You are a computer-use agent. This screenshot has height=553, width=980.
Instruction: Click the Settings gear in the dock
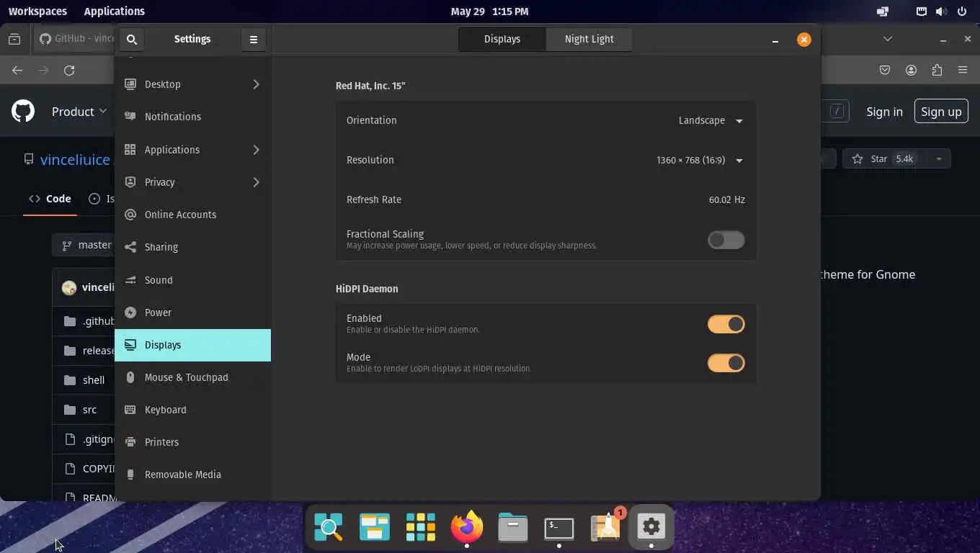(x=651, y=527)
